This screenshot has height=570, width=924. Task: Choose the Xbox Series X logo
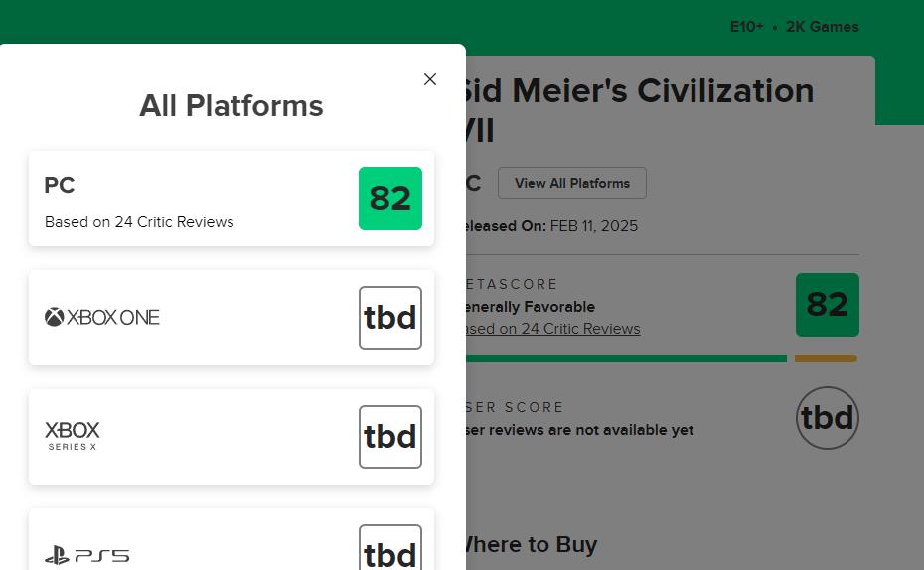click(73, 436)
